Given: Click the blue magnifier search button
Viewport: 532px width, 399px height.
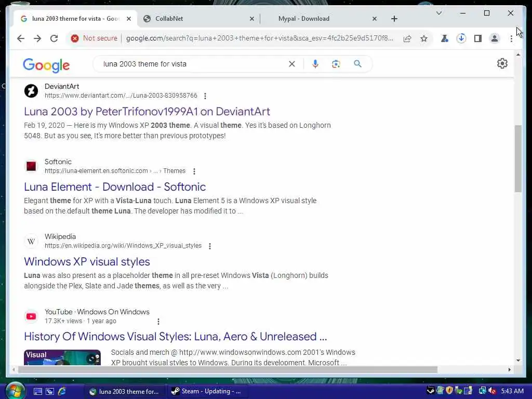Looking at the screenshot, I should click(x=357, y=64).
